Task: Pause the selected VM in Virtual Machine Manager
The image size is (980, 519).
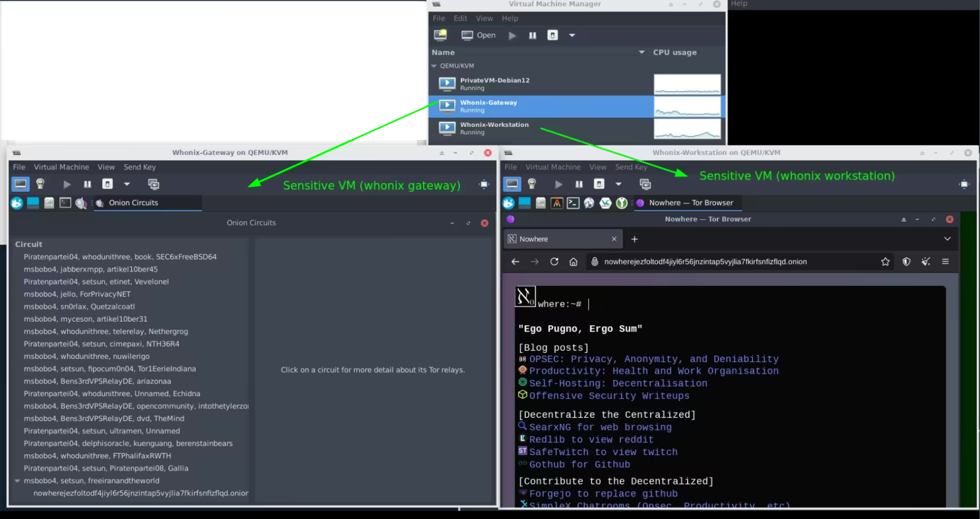Action: 532,35
